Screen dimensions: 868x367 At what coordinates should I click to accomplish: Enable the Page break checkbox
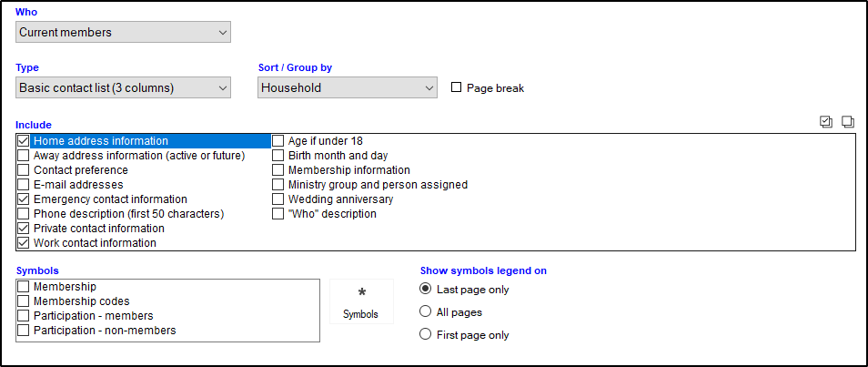click(458, 88)
